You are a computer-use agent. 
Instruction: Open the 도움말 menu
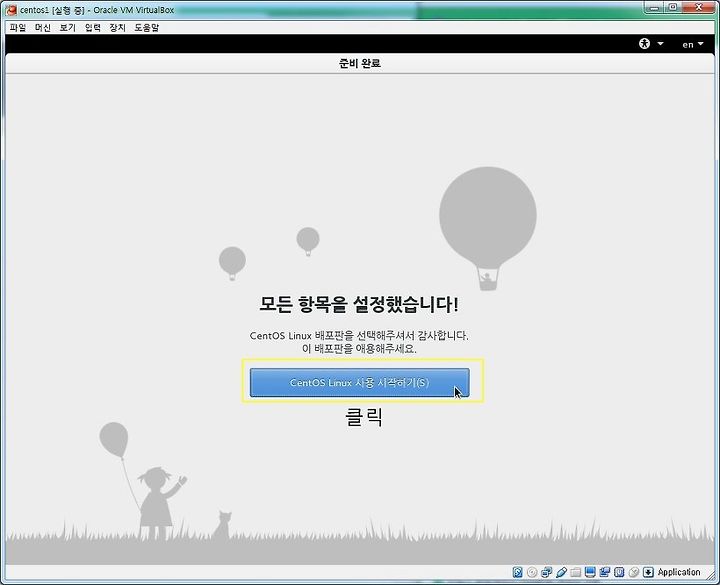(146, 28)
